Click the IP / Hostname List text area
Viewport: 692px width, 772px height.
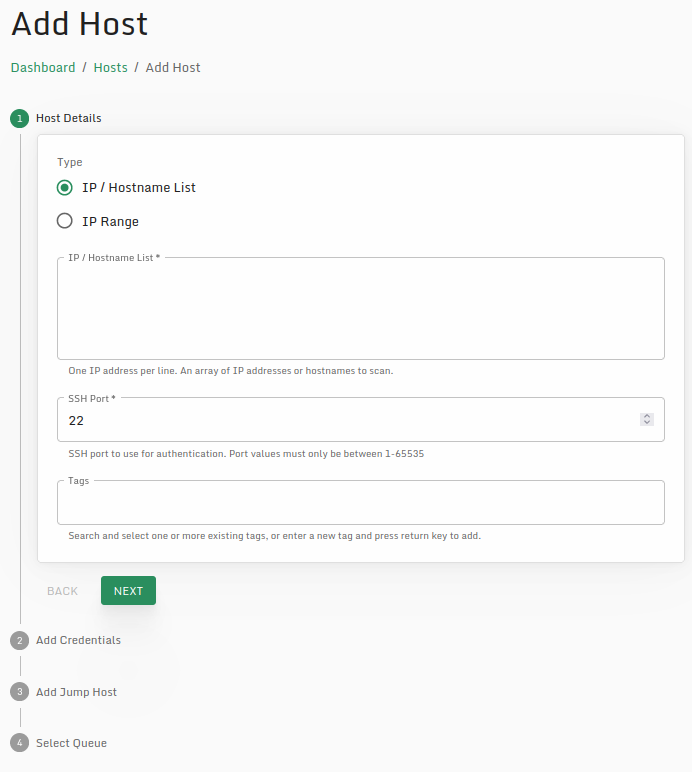361,308
